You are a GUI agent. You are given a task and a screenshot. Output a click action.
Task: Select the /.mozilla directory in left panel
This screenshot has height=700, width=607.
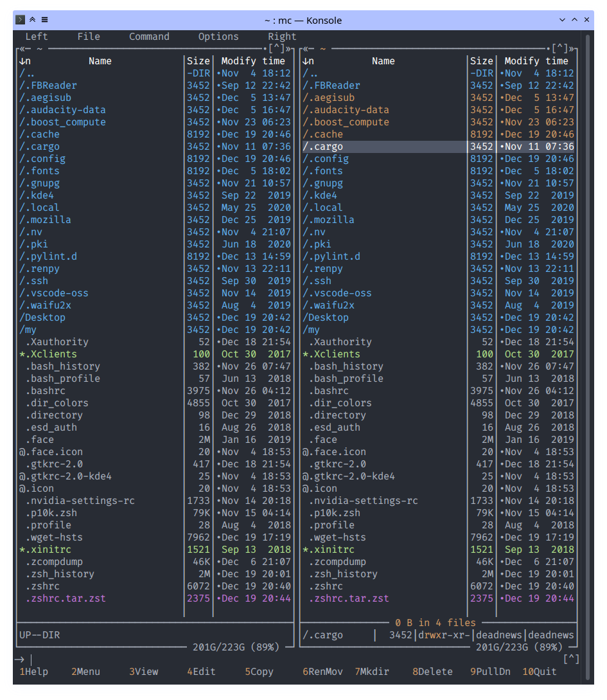point(45,220)
